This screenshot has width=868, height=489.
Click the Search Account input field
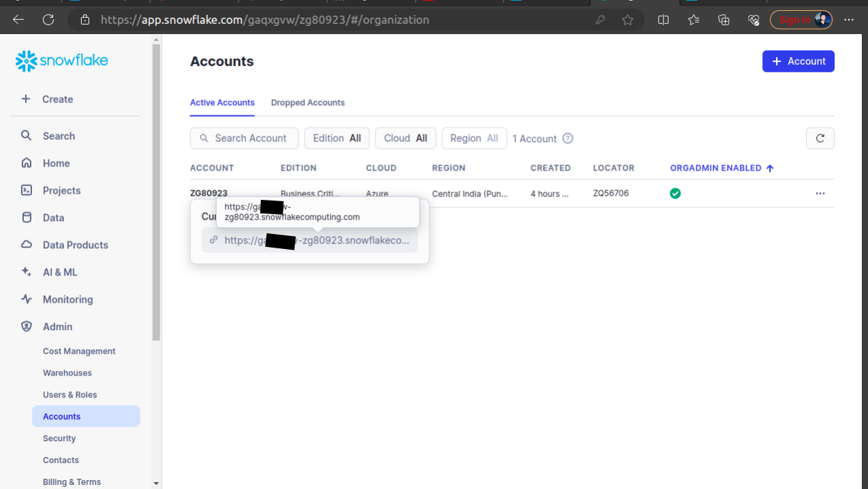pyautogui.click(x=244, y=138)
